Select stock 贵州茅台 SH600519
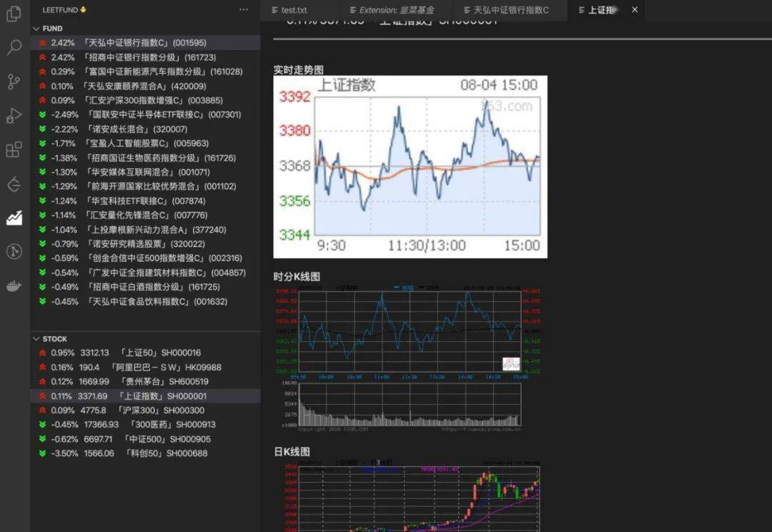 point(129,382)
